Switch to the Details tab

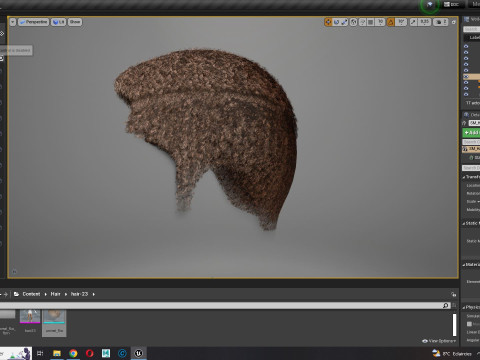pyautogui.click(x=472, y=115)
